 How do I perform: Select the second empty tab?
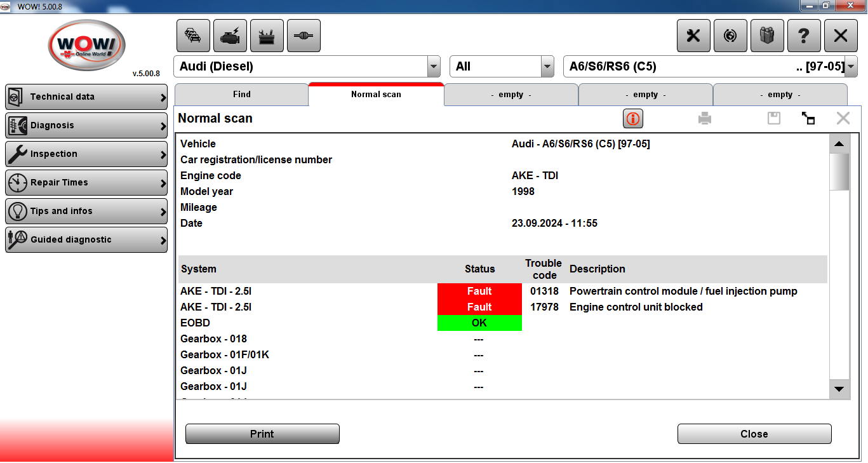pos(646,94)
